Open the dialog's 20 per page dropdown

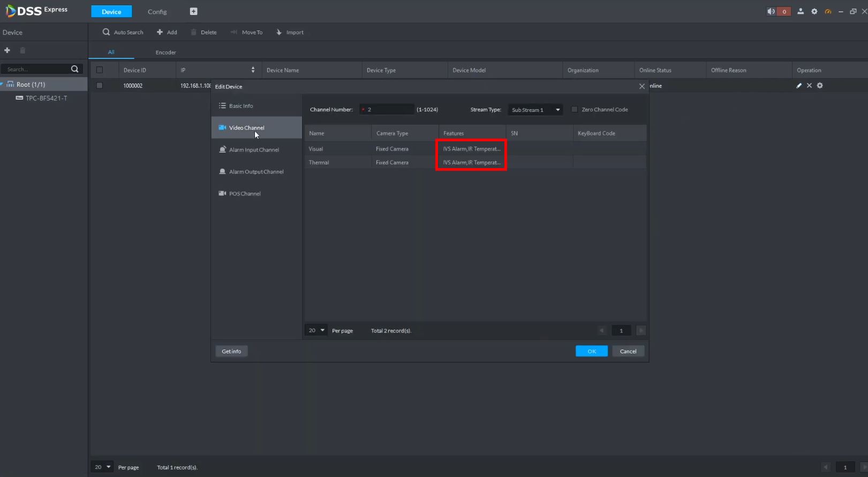(316, 330)
